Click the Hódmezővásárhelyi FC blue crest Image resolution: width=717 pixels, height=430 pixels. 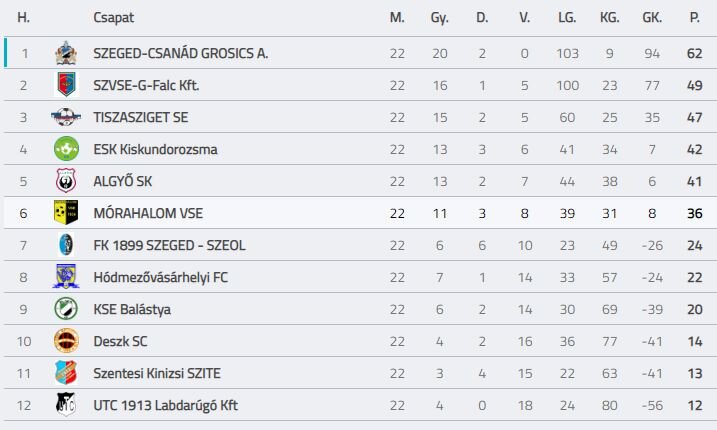(66, 277)
